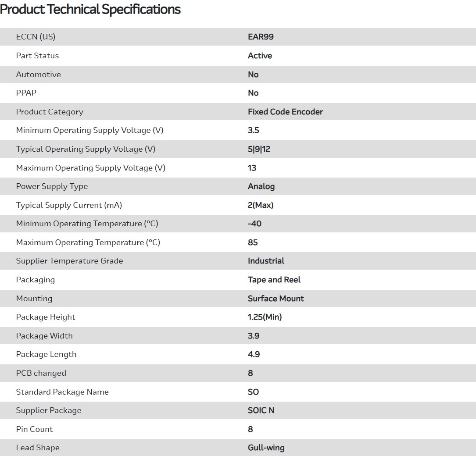This screenshot has height=456, width=476.
Task: Select the PPAP row label
Action: 26,93
